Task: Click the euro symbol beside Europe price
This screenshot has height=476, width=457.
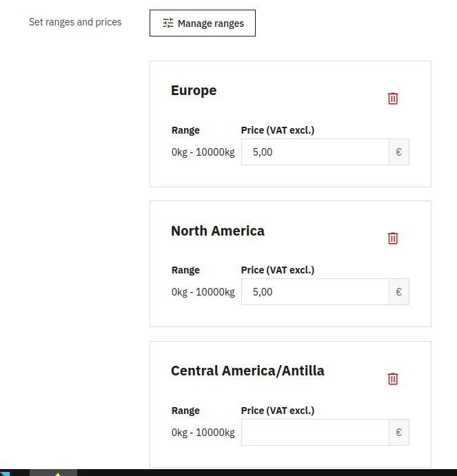Action: click(399, 152)
